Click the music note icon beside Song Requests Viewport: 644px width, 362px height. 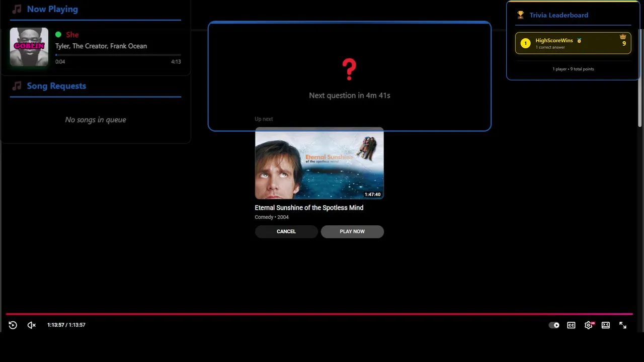pos(17,86)
